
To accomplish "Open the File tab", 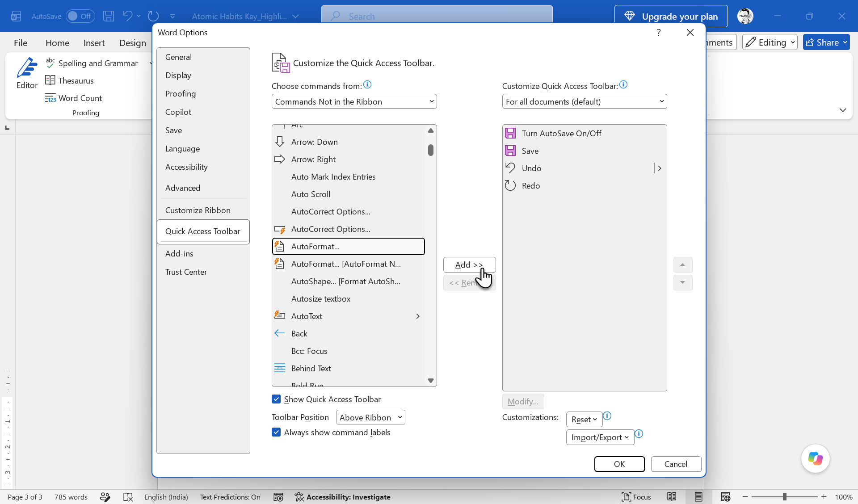I will pos(21,42).
